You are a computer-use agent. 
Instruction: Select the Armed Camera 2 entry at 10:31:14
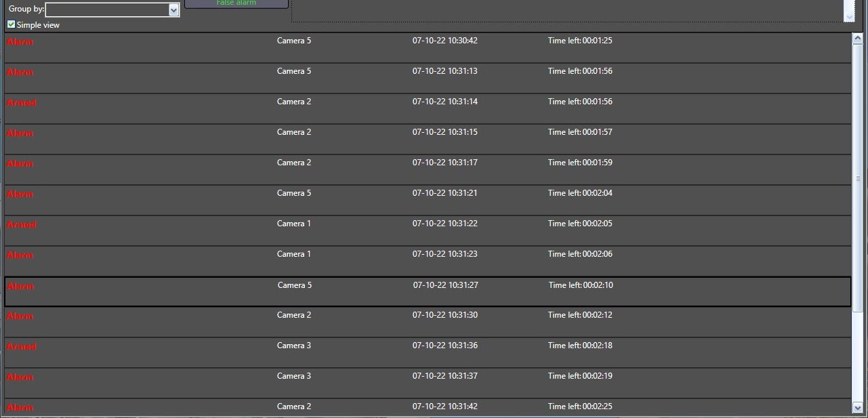click(x=428, y=108)
